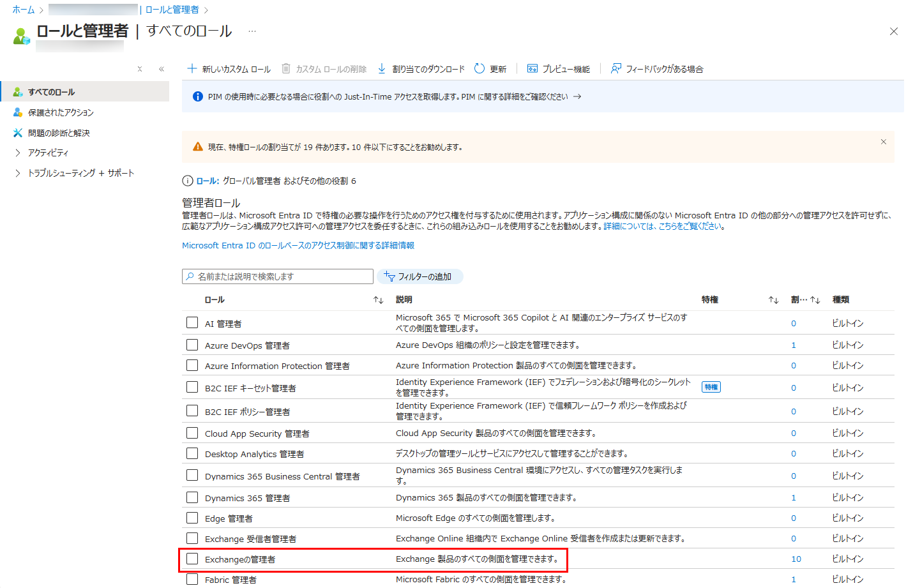Click フィルターの追加 button
This screenshot has height=588, width=906.
click(x=419, y=276)
